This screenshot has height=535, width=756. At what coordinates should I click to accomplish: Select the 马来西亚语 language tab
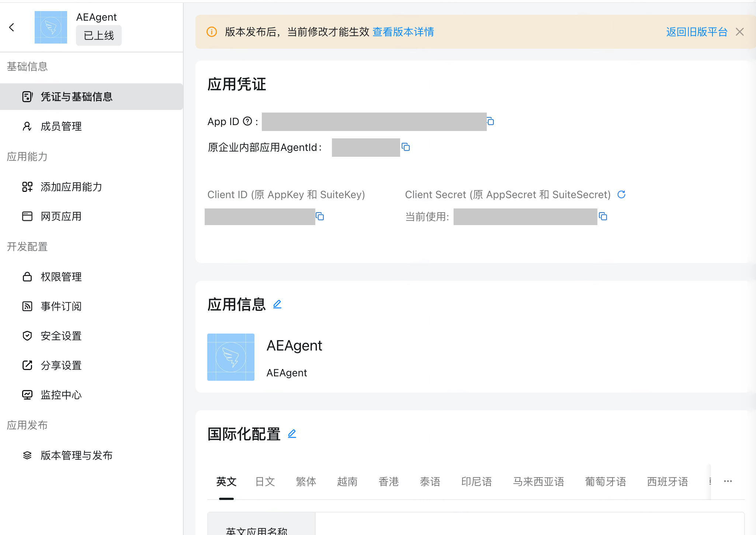[538, 481]
